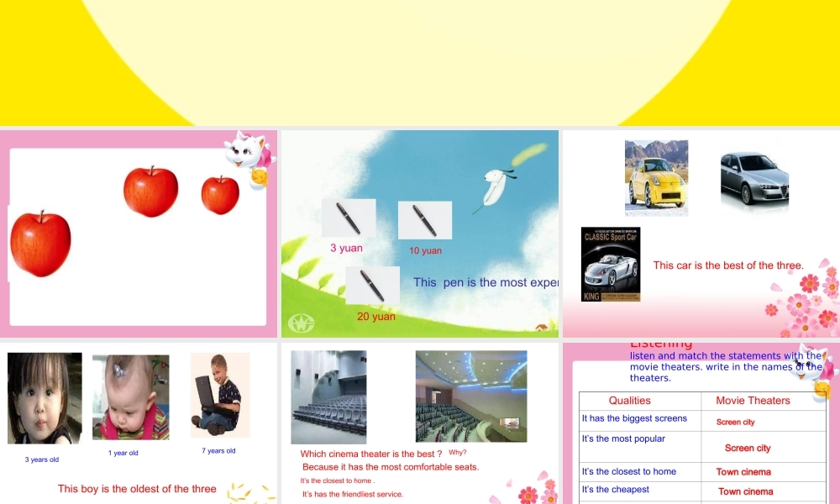Click the pen labeled 3 yuan
Image resolution: width=840 pixels, height=504 pixels.
[x=349, y=218]
